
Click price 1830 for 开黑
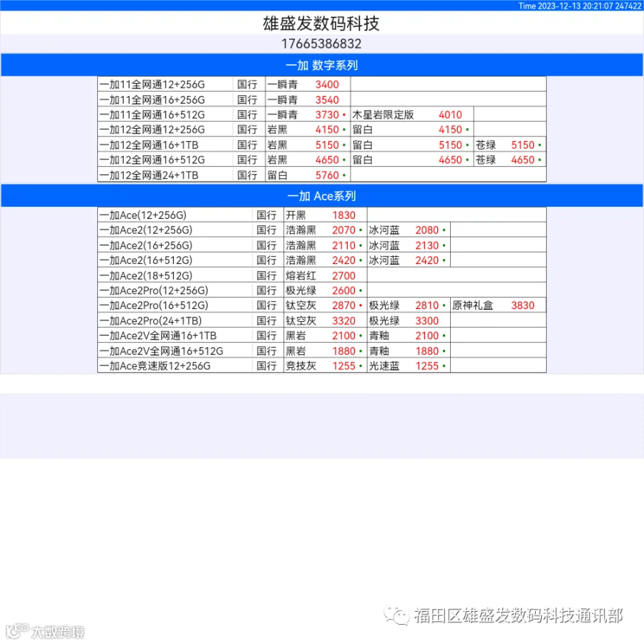coord(343,215)
